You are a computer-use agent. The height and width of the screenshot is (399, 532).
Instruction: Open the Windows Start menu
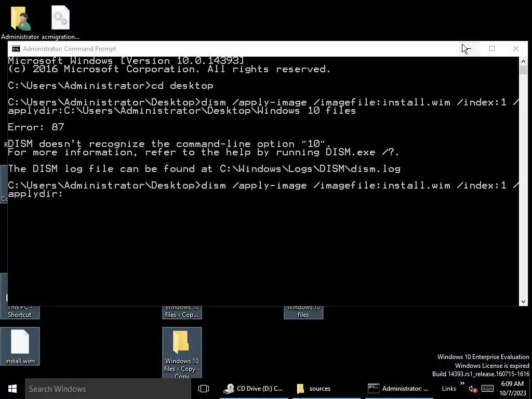point(12,389)
